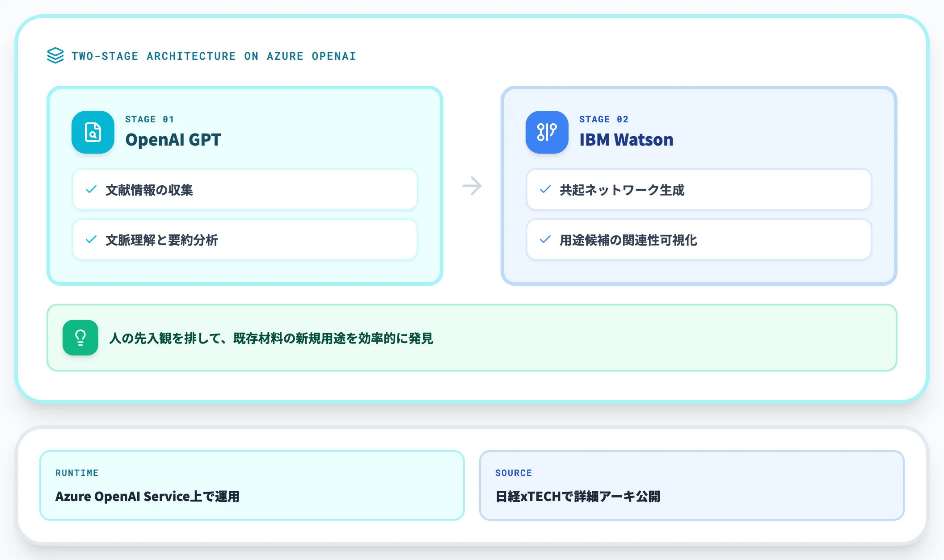
Task: Select the 用途候補の関連性可視化 text
Action: pos(628,240)
